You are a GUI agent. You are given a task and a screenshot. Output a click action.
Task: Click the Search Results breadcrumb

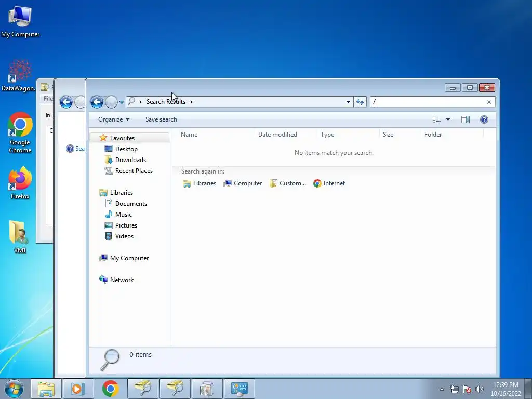[x=166, y=102]
